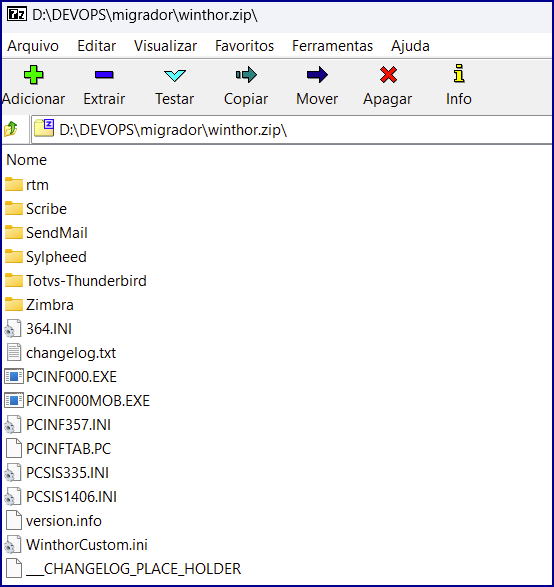Click the yellow Info icon
The height and width of the screenshot is (587, 554).
point(459,73)
